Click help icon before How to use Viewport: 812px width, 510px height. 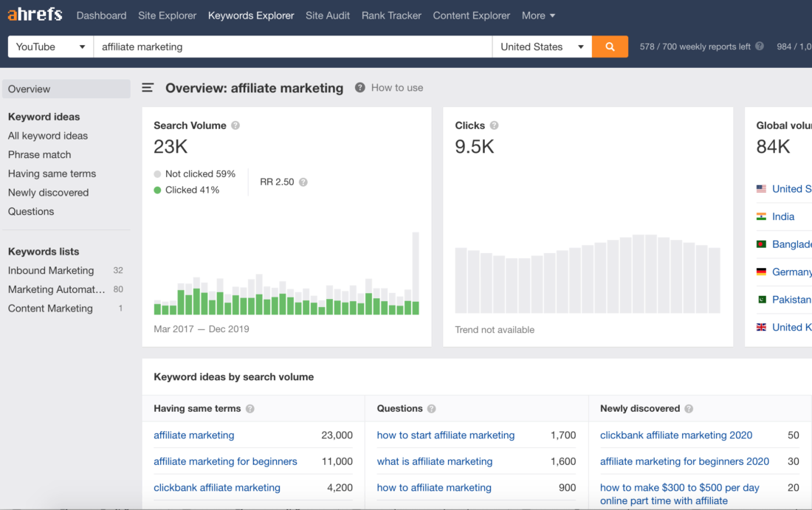[360, 88]
